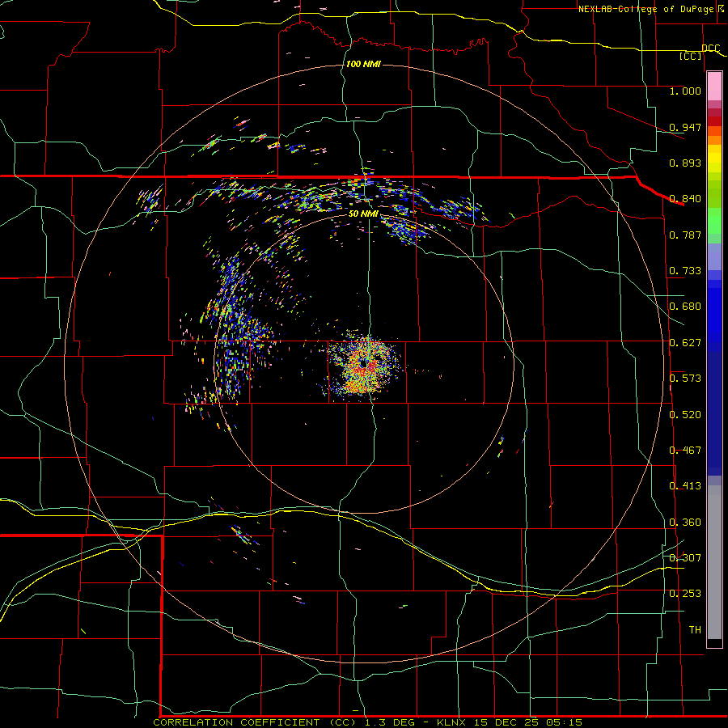Select the 0.573 scale value
The image size is (728, 728).
tap(685, 378)
